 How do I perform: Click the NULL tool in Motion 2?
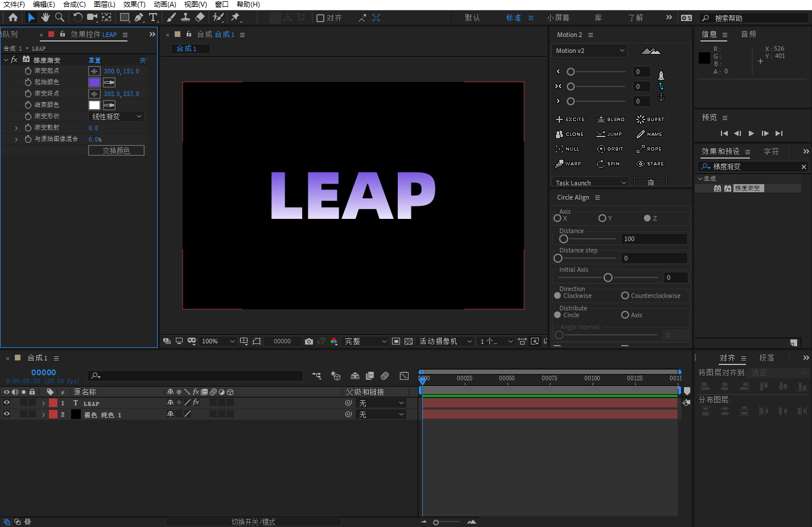pyautogui.click(x=567, y=149)
